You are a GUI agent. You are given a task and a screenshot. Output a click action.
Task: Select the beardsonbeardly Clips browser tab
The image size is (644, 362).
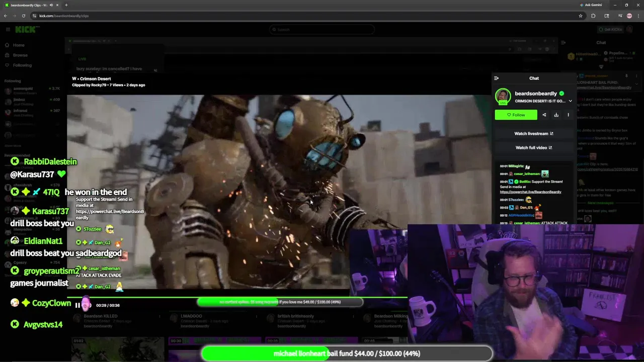(x=31, y=5)
